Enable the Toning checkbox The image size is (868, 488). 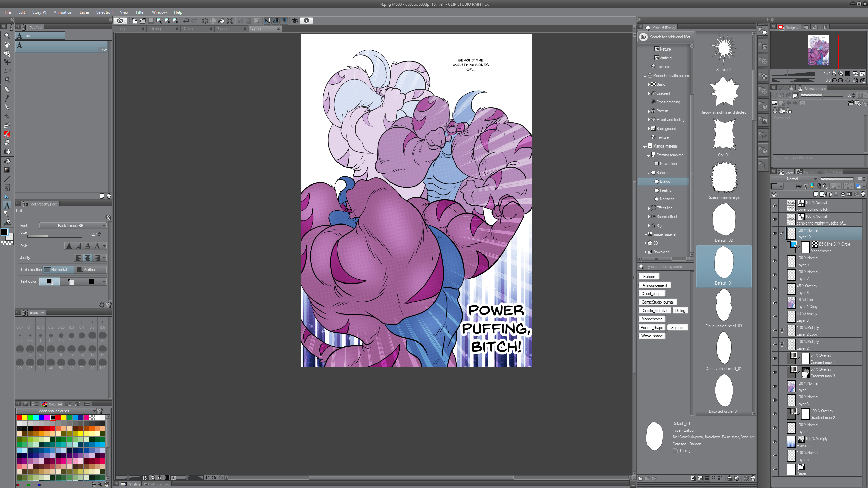(675, 451)
